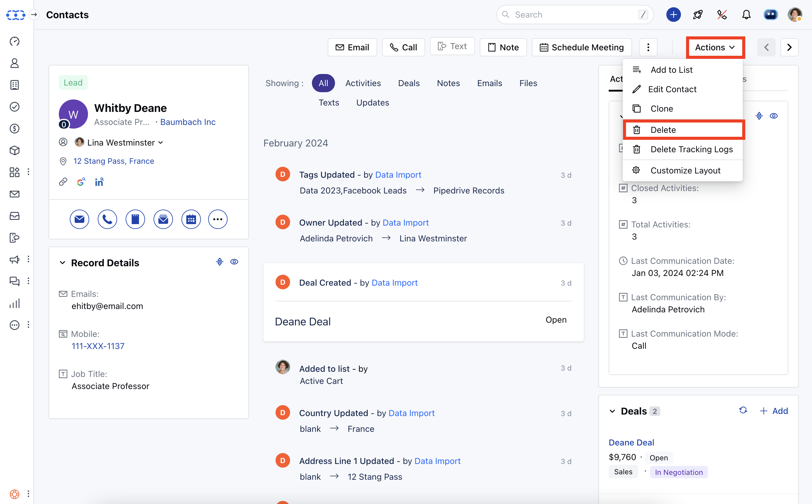Click the Google search icon on contact
This screenshot has height=504, width=812.
[x=81, y=182]
